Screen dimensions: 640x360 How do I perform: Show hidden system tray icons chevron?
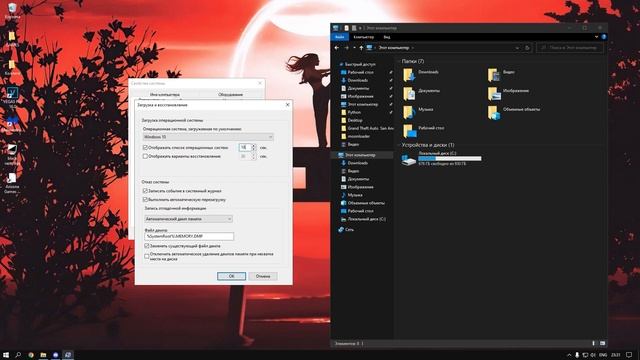tap(569, 355)
